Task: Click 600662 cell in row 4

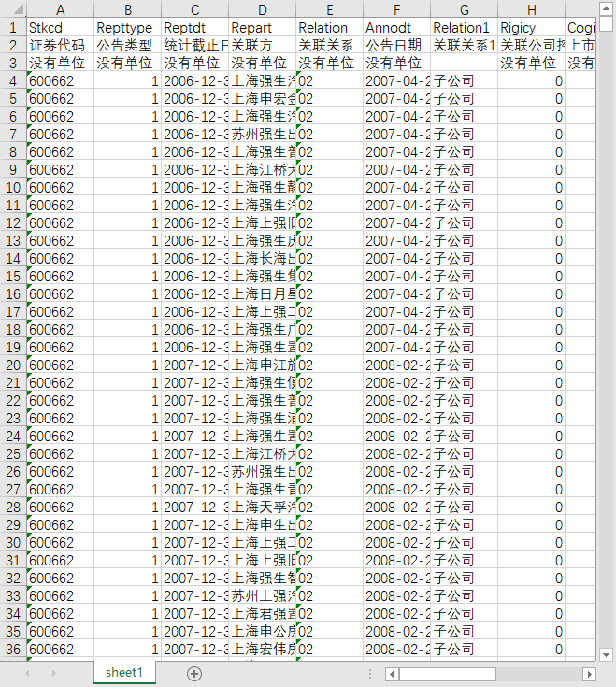Action: coord(61,81)
